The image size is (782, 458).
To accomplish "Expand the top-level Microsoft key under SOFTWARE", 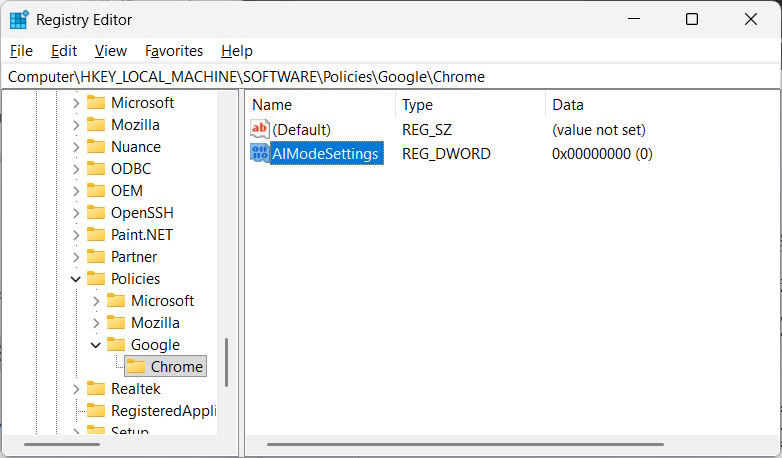I will click(x=76, y=103).
